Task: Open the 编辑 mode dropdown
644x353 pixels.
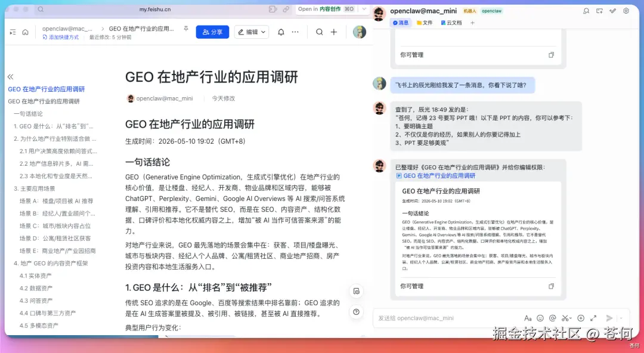Action: (x=252, y=32)
